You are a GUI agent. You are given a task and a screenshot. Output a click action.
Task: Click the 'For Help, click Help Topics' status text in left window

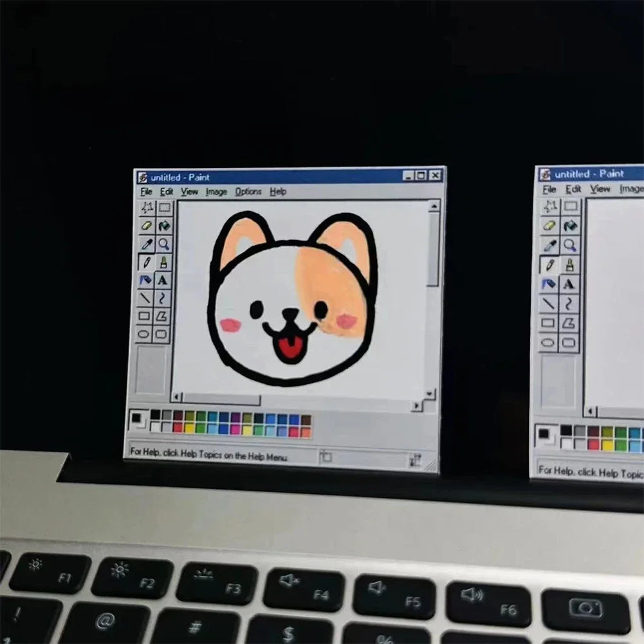tap(208, 454)
